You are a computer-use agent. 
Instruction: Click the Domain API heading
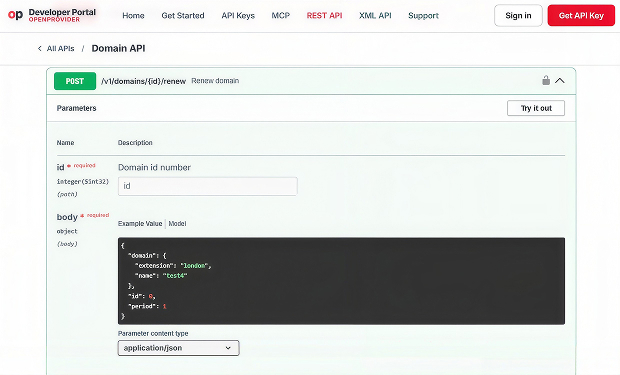click(118, 48)
